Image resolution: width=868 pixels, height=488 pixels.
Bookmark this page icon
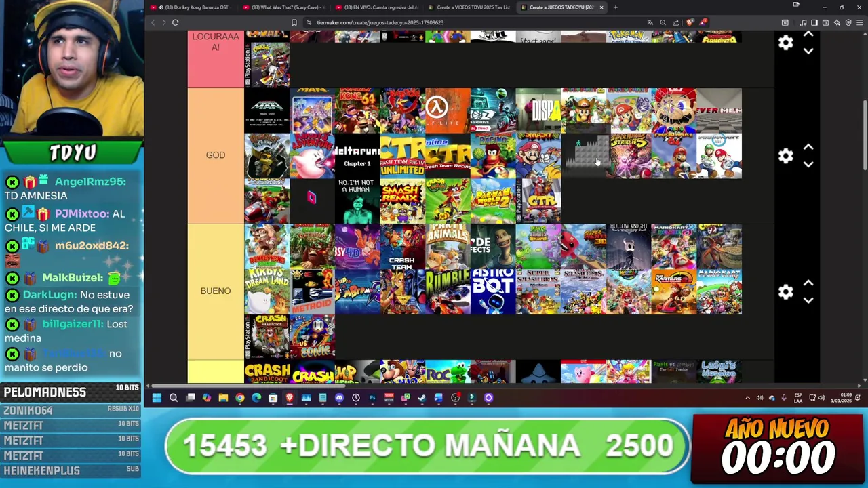click(x=294, y=22)
